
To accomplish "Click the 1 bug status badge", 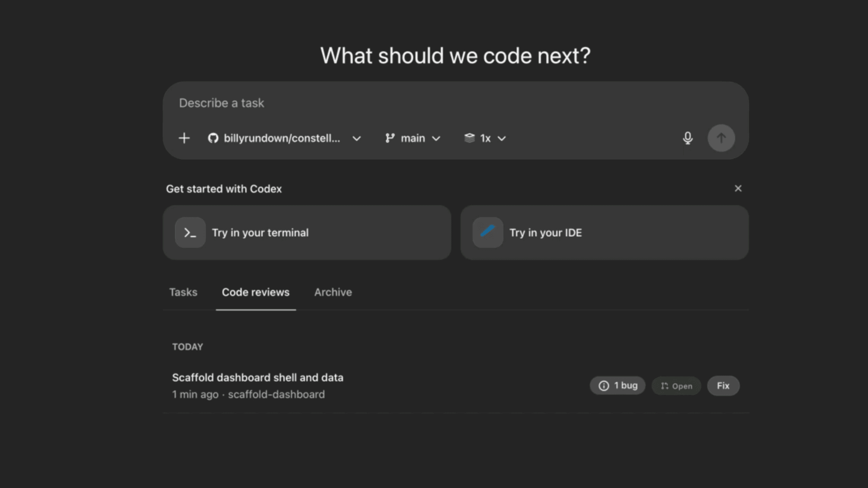I will tap(618, 385).
